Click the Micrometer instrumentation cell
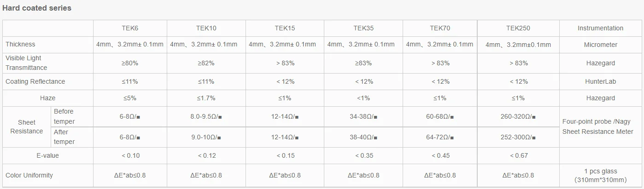This screenshot has height=189, width=644. point(601,45)
